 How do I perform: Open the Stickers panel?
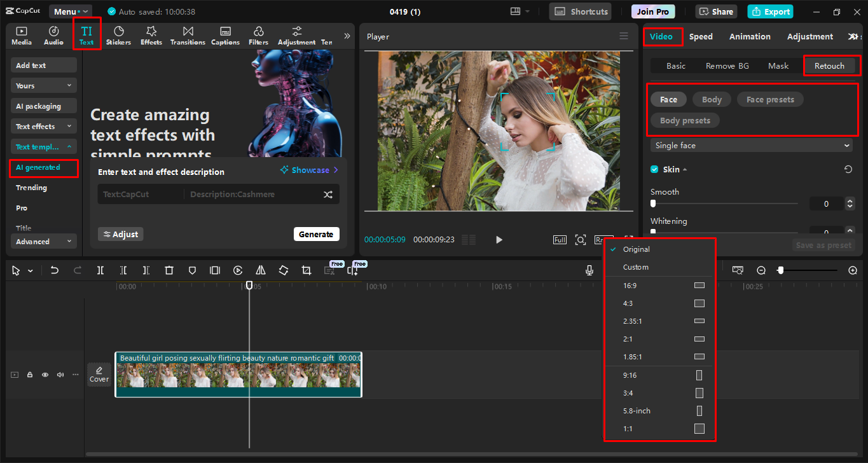pyautogui.click(x=118, y=34)
